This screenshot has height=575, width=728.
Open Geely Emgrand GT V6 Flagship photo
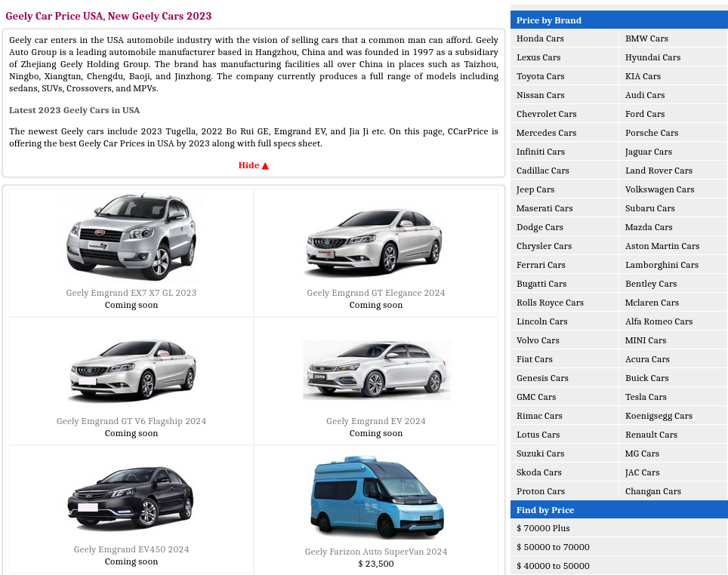[x=131, y=370]
